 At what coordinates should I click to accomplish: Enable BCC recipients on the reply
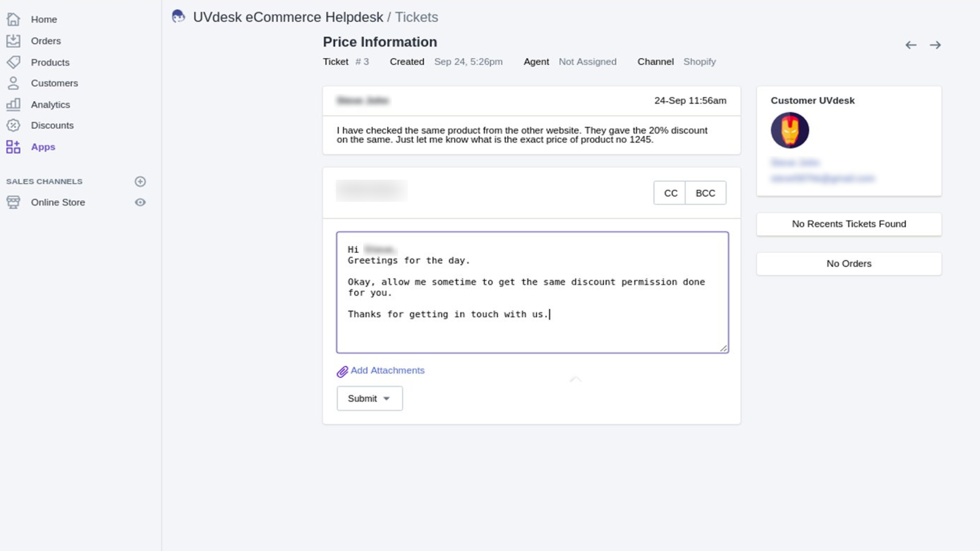706,193
